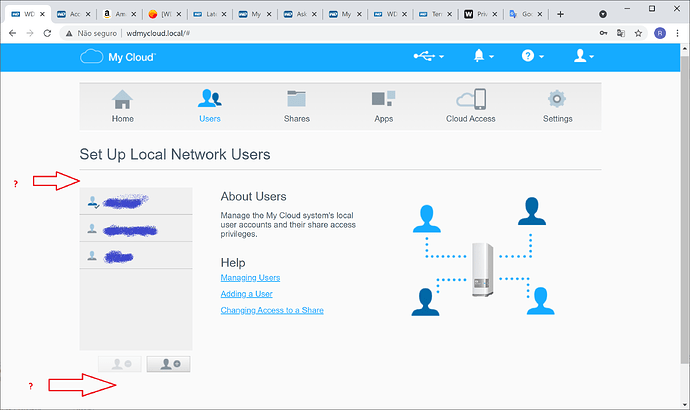Open the user account dropdown in header

(584, 56)
